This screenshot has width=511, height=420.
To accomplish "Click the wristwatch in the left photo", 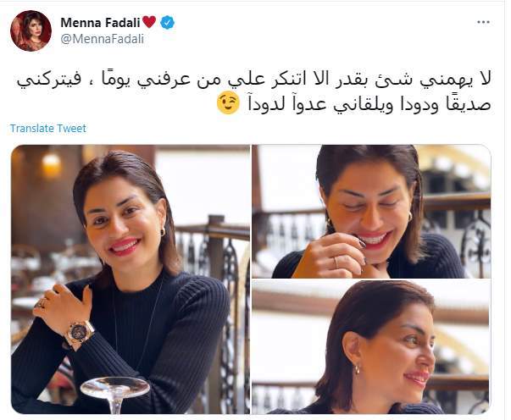I will coord(79,333).
